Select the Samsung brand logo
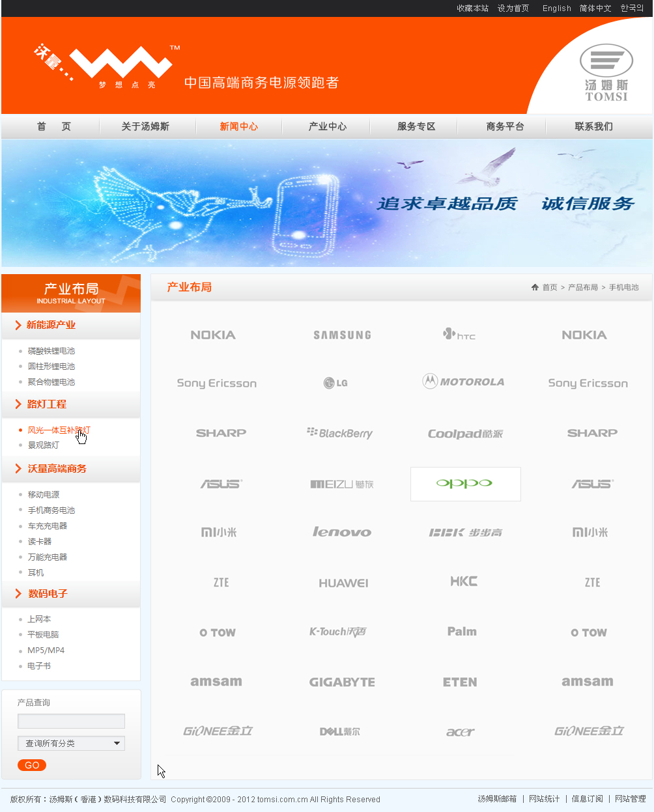 342,335
